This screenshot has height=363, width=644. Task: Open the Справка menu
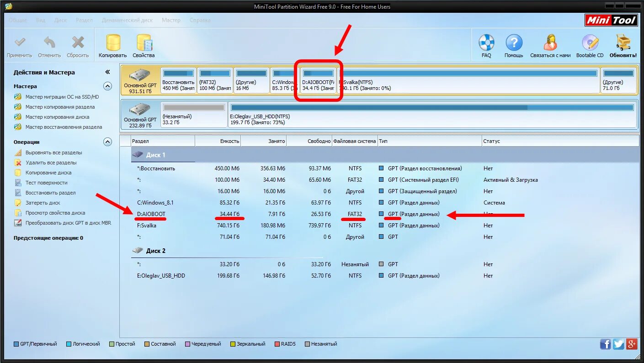tap(200, 20)
